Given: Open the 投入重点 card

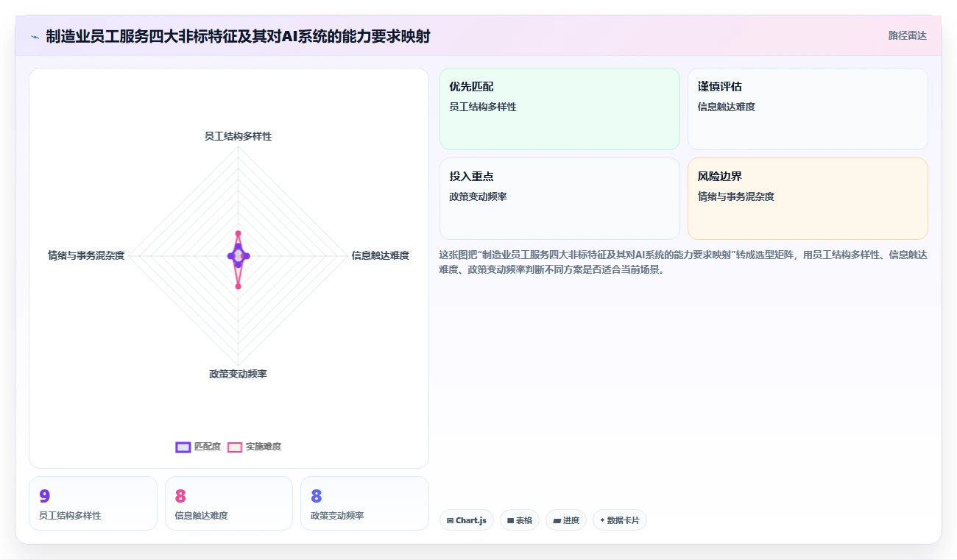Looking at the screenshot, I should pos(559,199).
